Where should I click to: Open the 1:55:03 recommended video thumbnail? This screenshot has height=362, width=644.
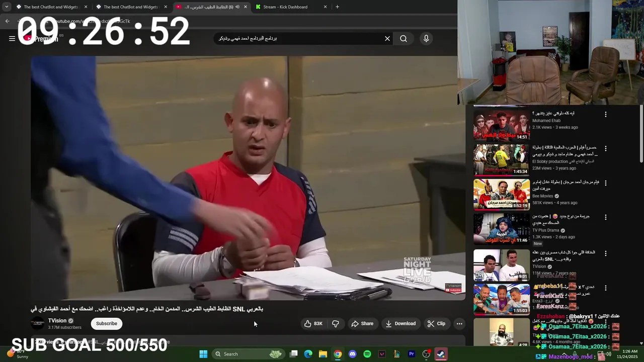coord(502,300)
